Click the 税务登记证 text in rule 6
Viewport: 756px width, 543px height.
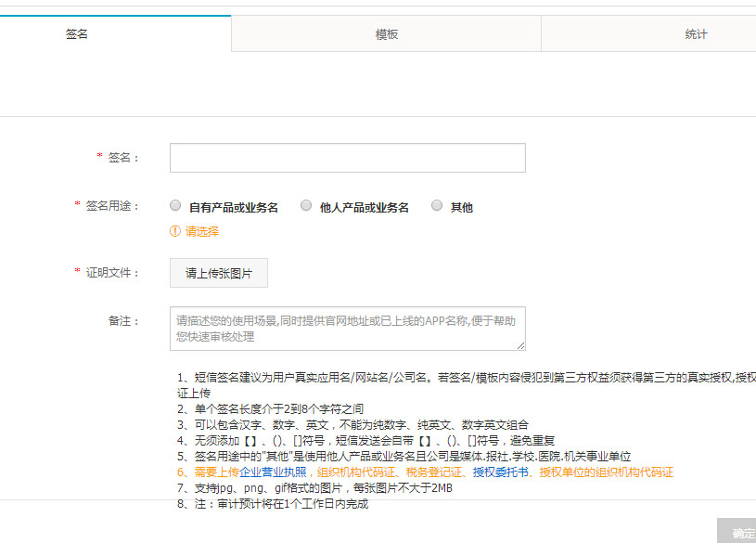435,472
